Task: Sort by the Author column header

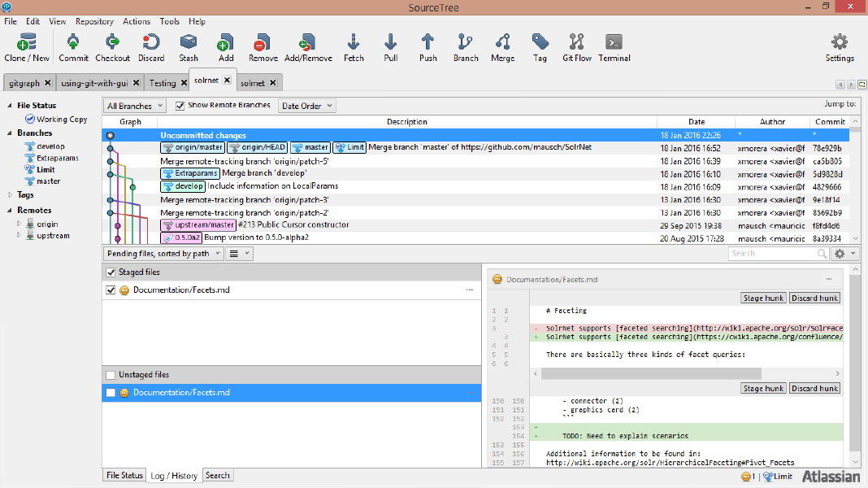Action: pyautogui.click(x=771, y=121)
